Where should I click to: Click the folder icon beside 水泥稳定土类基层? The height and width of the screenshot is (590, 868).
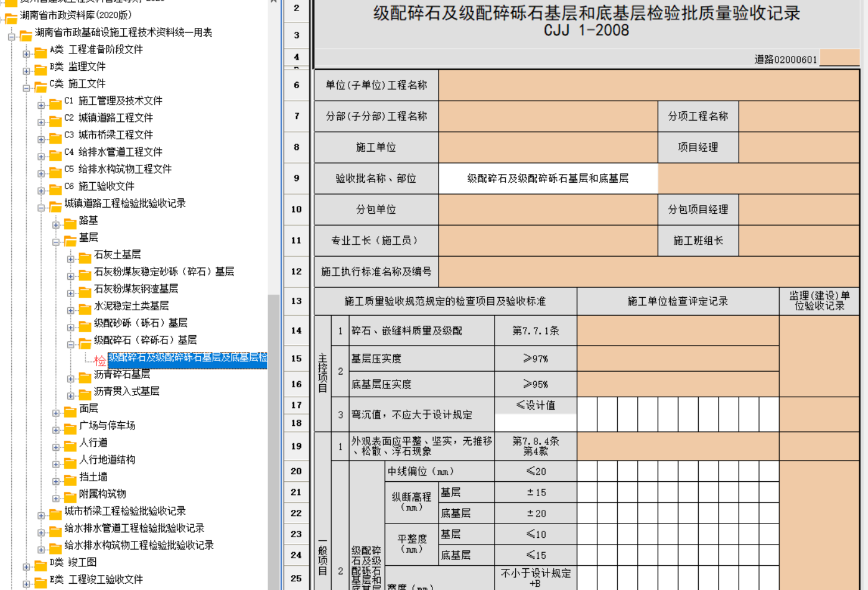85,308
